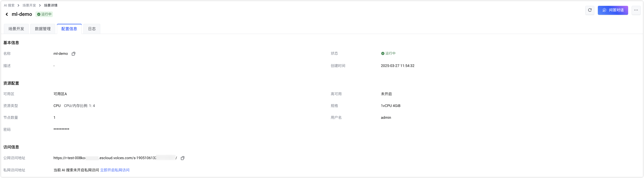Click the 基本信息 section heading

(x=11, y=43)
